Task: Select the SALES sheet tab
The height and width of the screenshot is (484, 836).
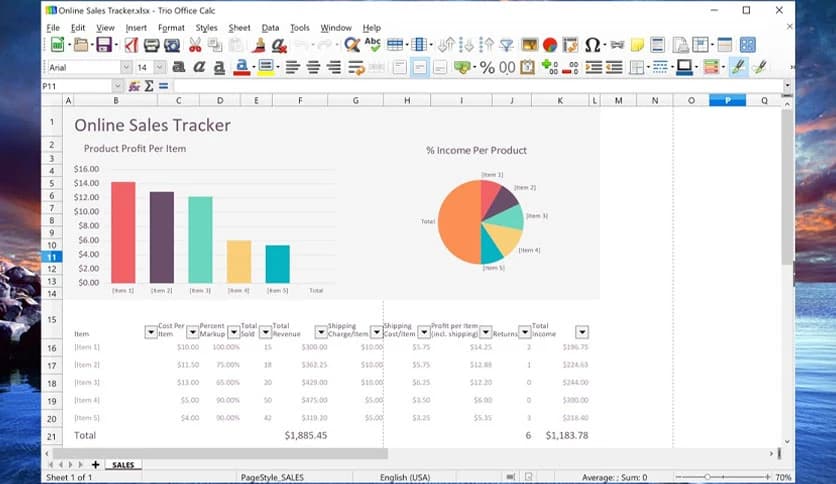Action: pos(123,465)
